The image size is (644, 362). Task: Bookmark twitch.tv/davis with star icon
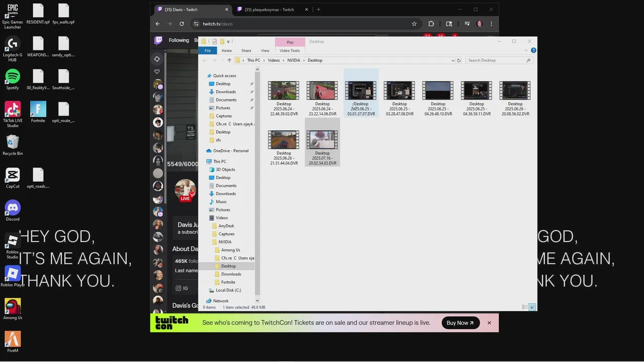point(414,24)
